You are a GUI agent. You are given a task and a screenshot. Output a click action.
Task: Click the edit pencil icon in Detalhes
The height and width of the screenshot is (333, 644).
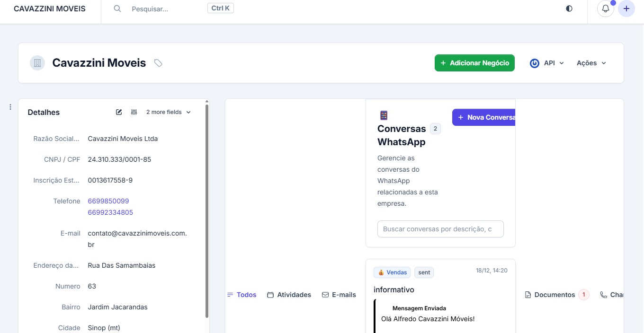click(119, 112)
